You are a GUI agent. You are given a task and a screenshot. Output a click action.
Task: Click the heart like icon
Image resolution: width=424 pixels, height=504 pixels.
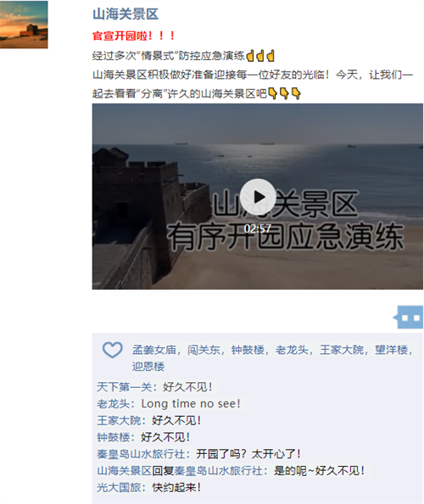pos(112,350)
